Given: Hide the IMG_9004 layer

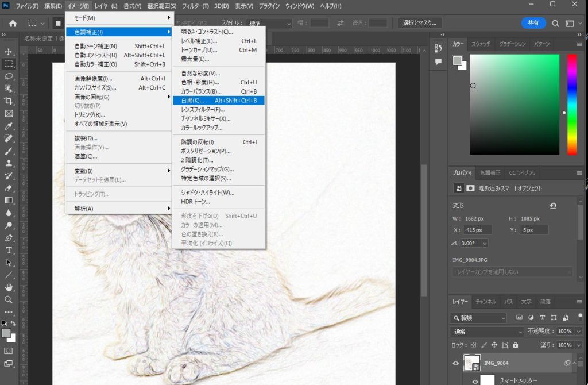Looking at the screenshot, I should pyautogui.click(x=457, y=363).
